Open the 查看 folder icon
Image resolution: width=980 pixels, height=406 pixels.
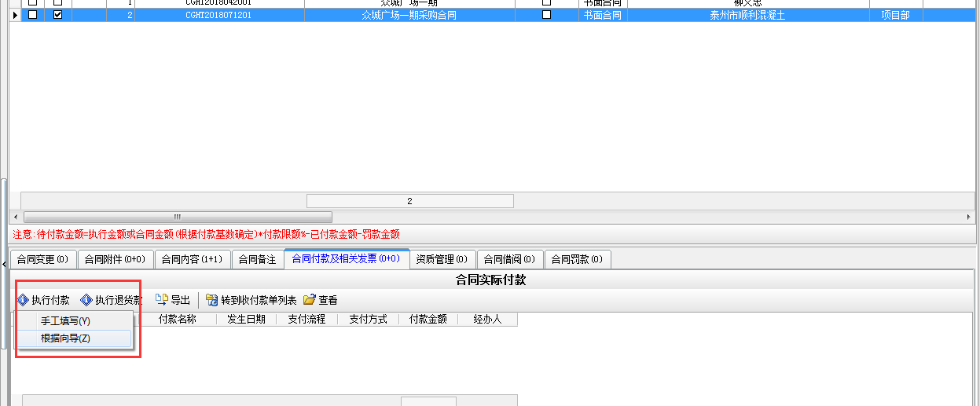click(310, 300)
